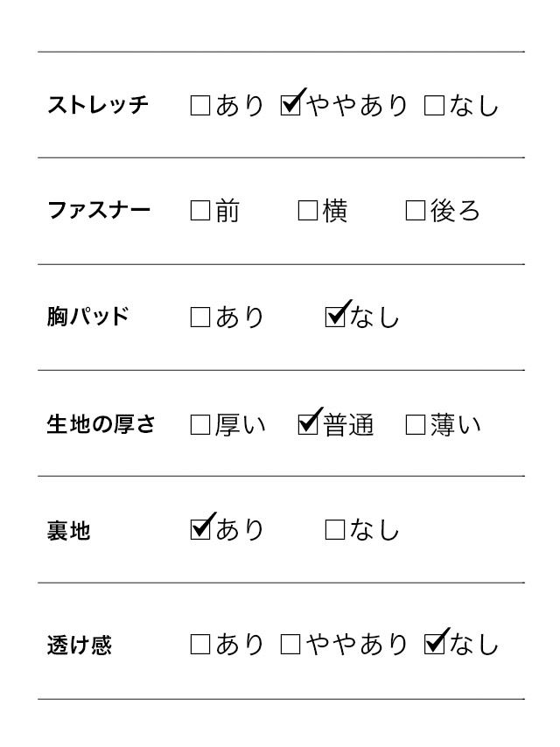Click the ファスナー row label
The width and height of the screenshot is (560, 747).
click(x=98, y=212)
